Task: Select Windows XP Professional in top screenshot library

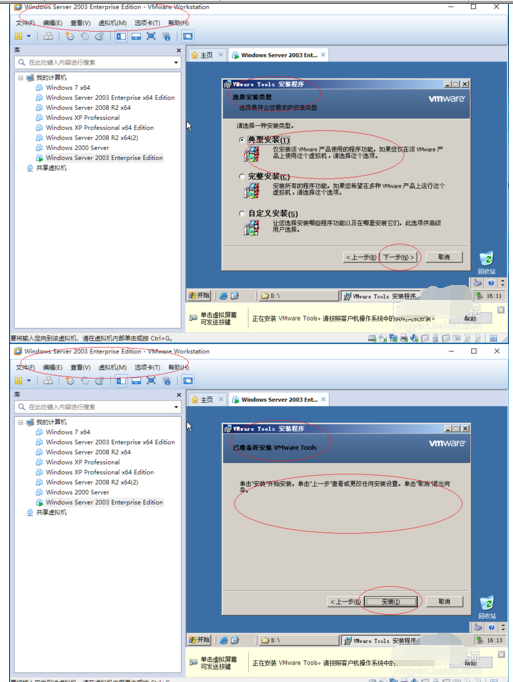Action: pyautogui.click(x=83, y=117)
